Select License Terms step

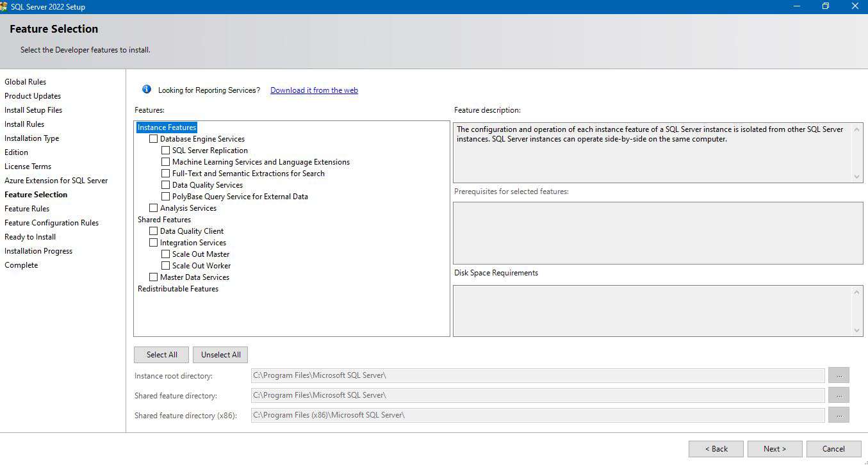click(28, 167)
